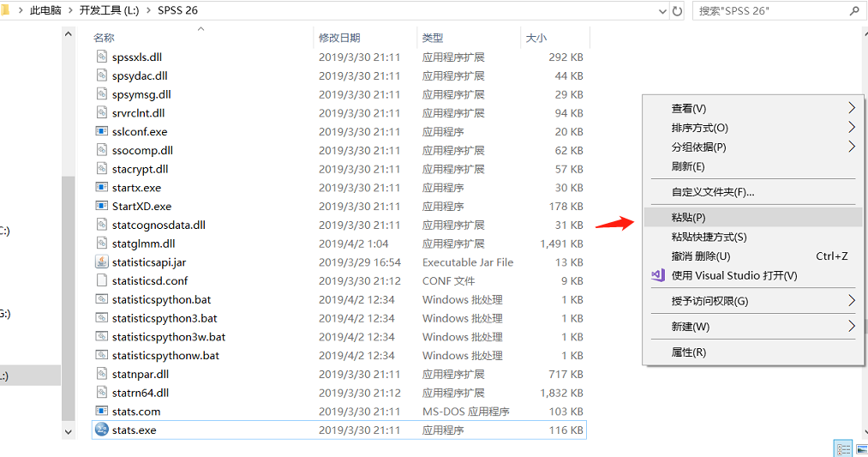Click the statglmm.dll file icon
This screenshot has height=457, width=868.
101,244
